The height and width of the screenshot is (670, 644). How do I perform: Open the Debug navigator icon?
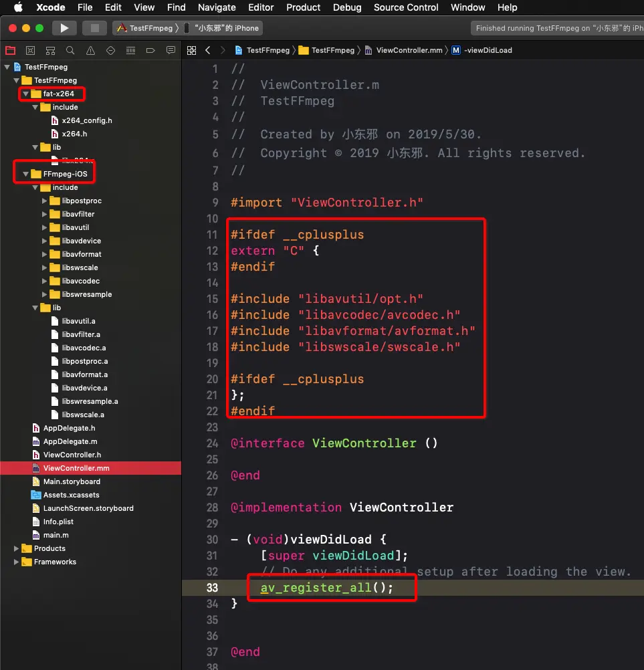point(131,50)
